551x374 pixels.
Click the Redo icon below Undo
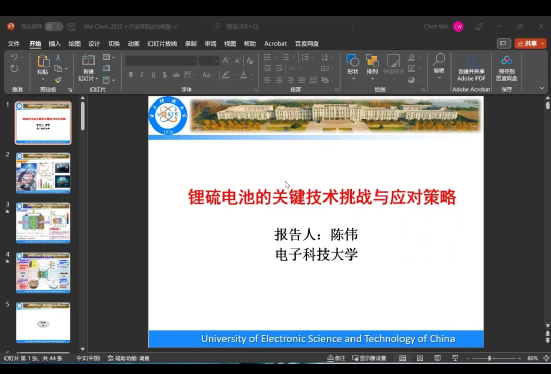point(14,69)
